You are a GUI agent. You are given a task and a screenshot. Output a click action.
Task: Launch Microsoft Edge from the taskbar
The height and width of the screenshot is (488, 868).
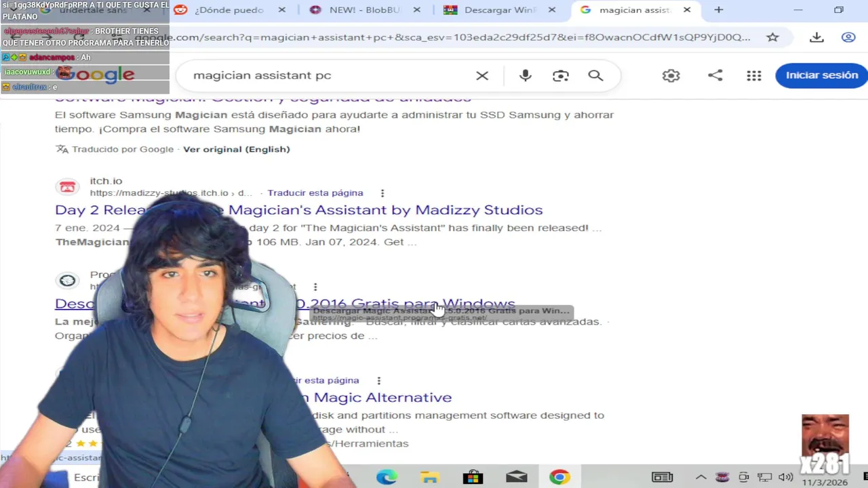click(387, 477)
